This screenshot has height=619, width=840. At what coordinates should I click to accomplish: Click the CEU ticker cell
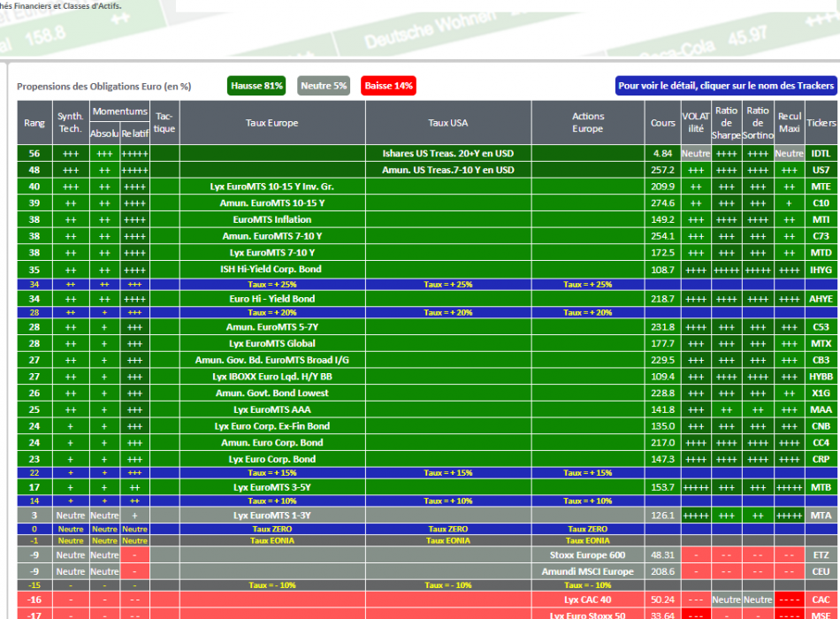(821, 572)
